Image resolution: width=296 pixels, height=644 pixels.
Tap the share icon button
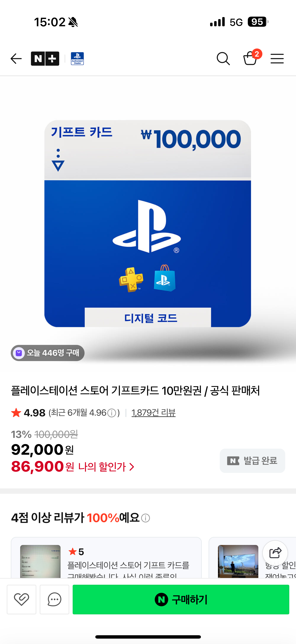[x=275, y=553]
